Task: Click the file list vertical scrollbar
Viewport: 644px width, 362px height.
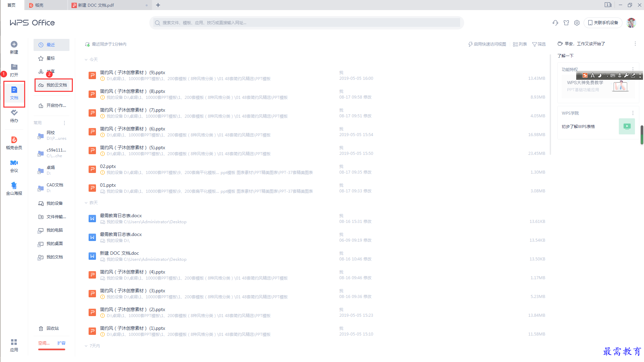Action: (x=550, y=104)
